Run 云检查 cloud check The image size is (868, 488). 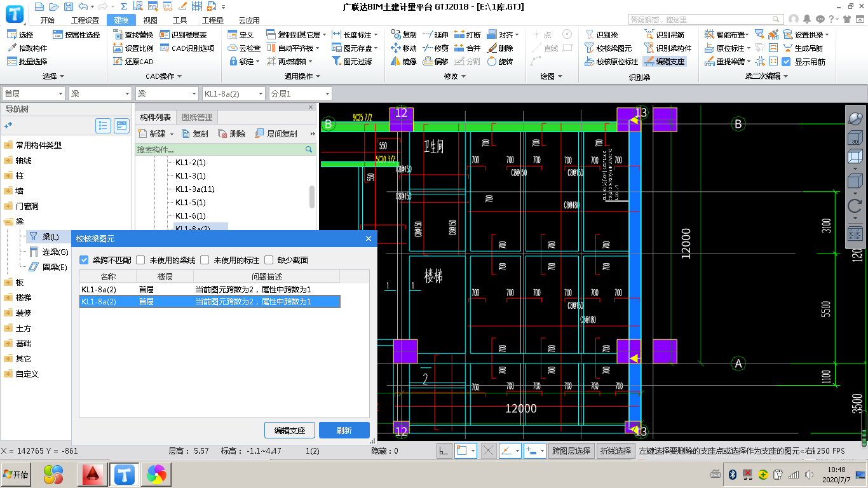click(243, 48)
